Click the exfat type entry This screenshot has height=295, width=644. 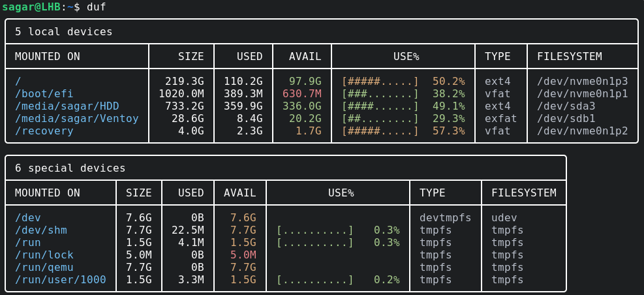[x=500, y=119]
